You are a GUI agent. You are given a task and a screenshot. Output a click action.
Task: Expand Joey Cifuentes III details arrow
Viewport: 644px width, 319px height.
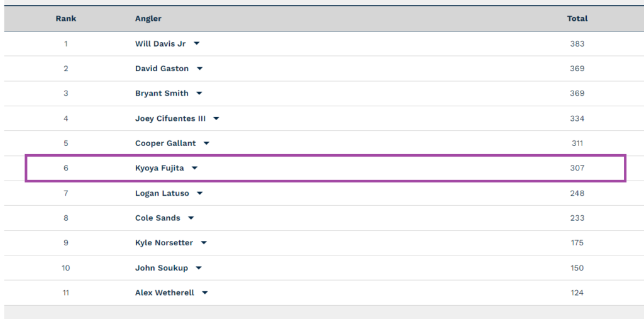(216, 118)
